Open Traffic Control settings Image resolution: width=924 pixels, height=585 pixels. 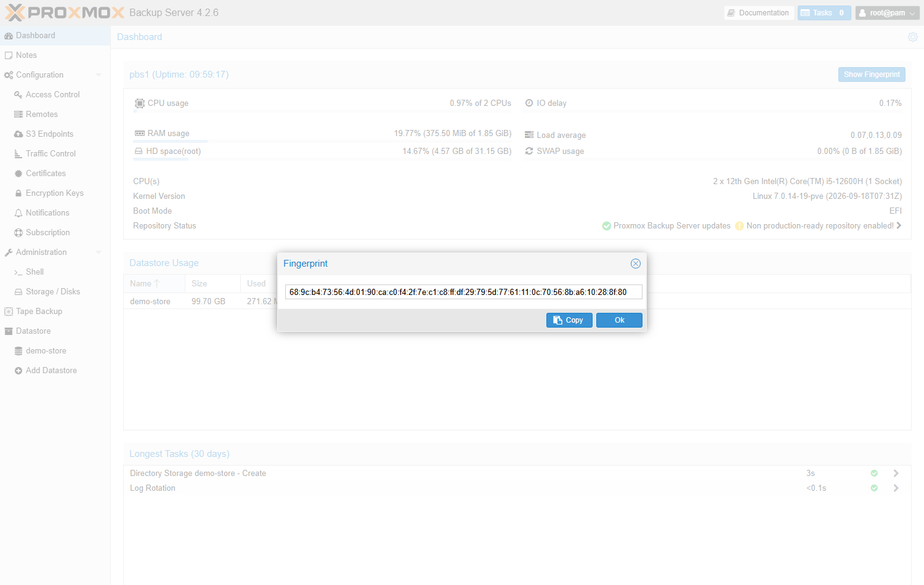pos(55,154)
